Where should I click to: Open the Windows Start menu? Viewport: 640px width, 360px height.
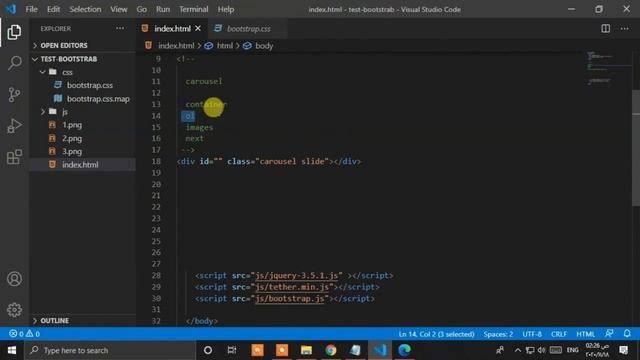11,350
